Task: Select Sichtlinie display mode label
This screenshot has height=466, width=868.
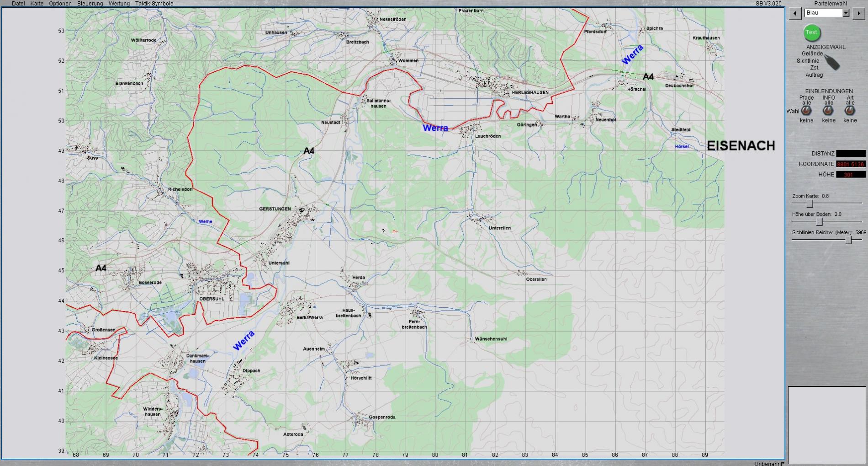Action: pos(808,61)
